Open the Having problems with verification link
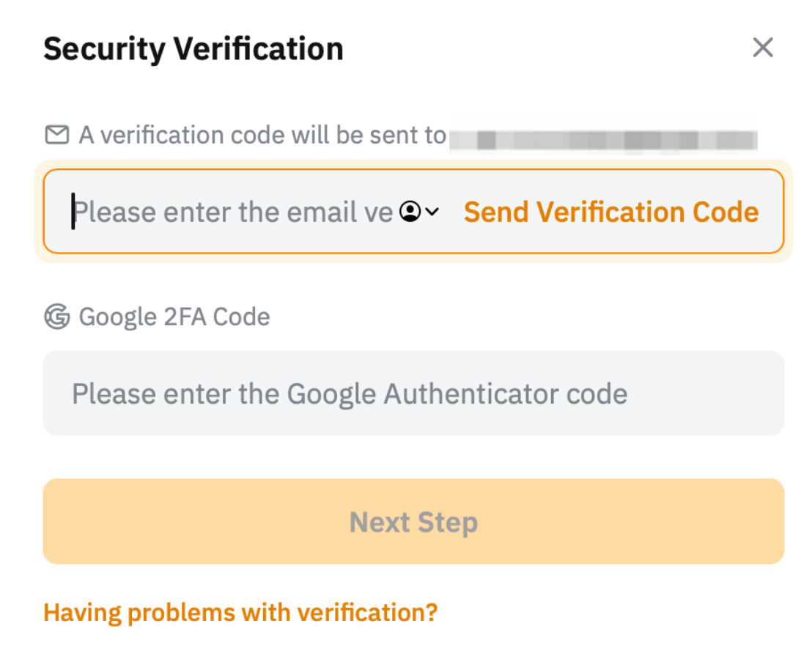Image resolution: width=812 pixels, height=649 pixels. click(x=240, y=612)
